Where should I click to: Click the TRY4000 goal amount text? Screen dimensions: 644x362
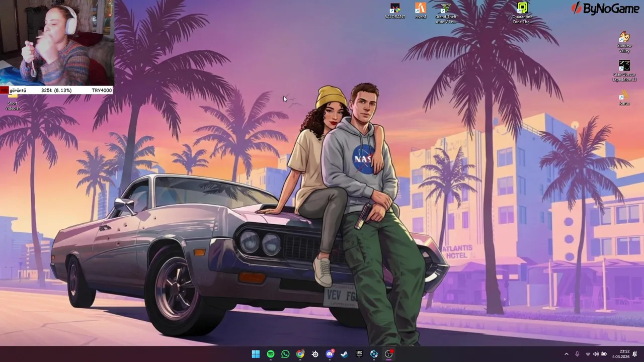102,90
